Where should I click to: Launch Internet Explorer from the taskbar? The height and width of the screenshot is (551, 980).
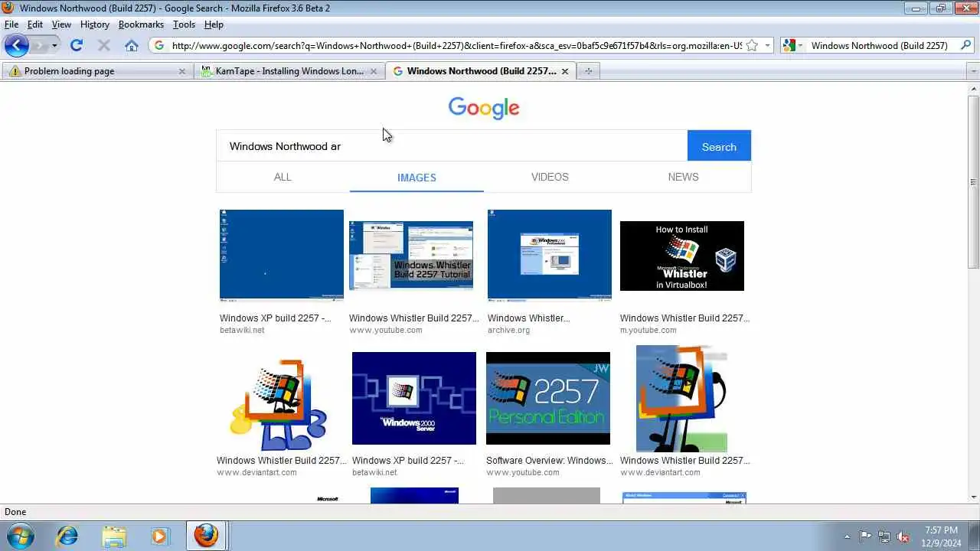coord(67,536)
